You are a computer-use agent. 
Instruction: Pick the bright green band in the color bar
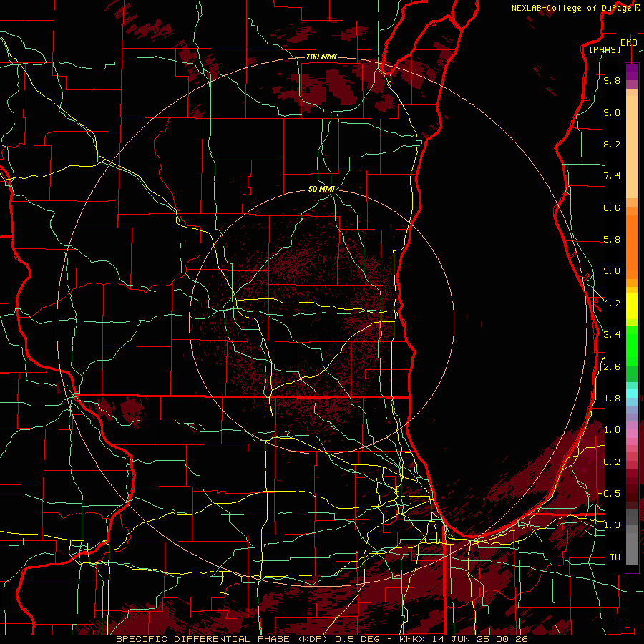(x=632, y=346)
